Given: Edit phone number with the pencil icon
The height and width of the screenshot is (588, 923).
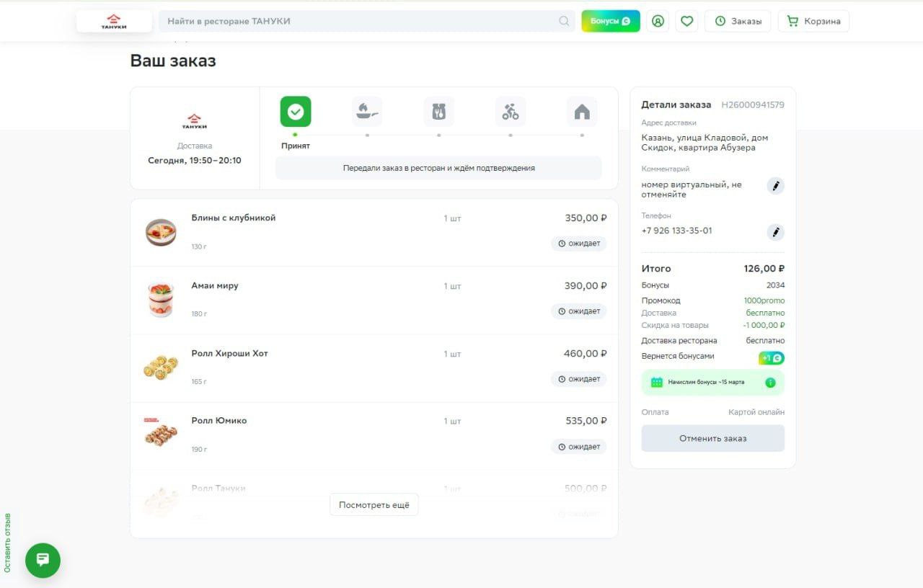Looking at the screenshot, I should 775,232.
